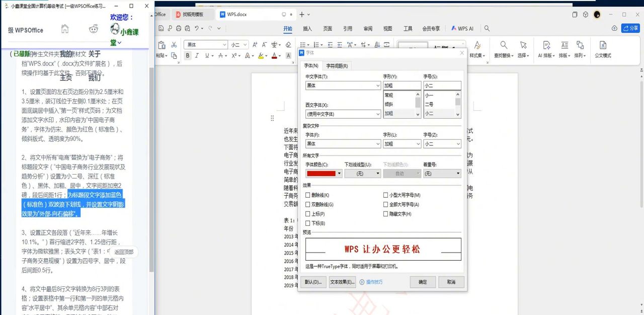Click the 文本效果 text effects button

click(x=342, y=282)
